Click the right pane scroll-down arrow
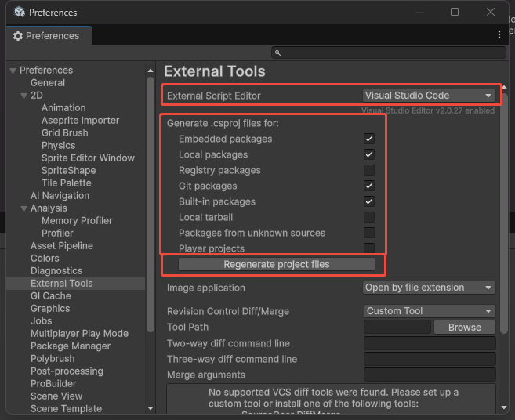 click(x=504, y=407)
